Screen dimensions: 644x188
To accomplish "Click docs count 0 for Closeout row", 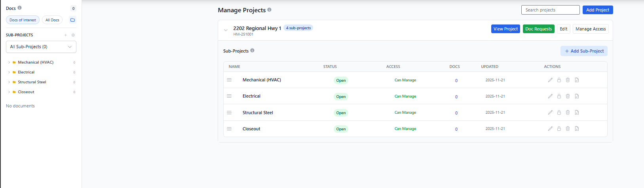I will click(x=456, y=129).
